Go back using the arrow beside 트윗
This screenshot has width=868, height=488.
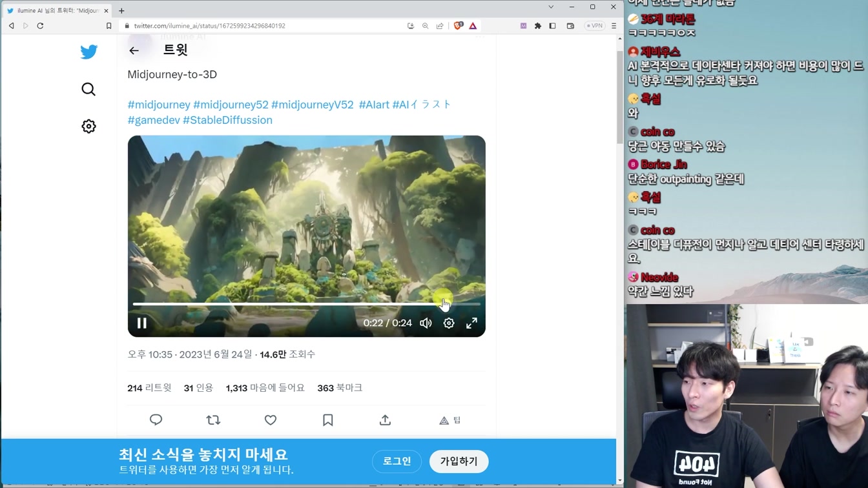click(x=134, y=50)
